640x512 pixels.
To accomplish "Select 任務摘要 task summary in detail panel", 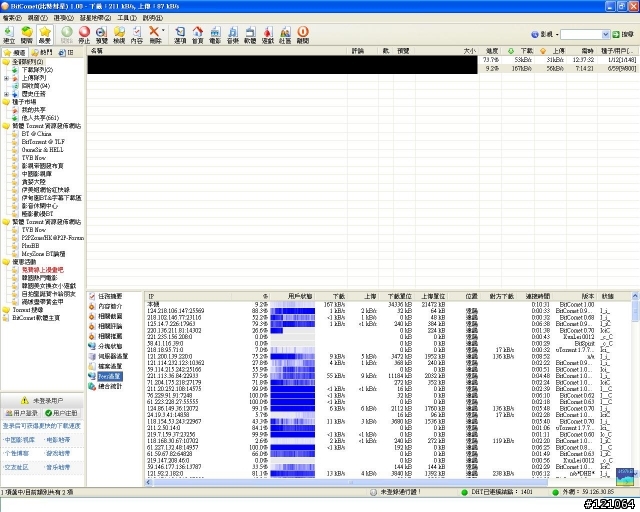I will tap(110, 296).
